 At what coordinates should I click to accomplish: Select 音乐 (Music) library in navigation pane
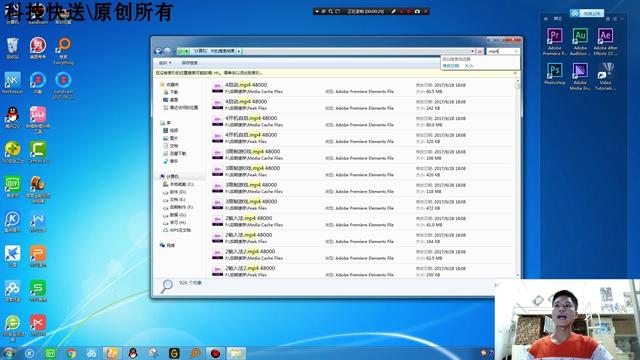171,161
